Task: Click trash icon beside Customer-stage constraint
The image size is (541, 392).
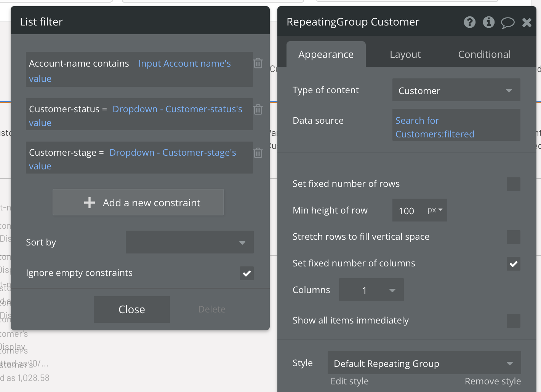Action: click(258, 153)
